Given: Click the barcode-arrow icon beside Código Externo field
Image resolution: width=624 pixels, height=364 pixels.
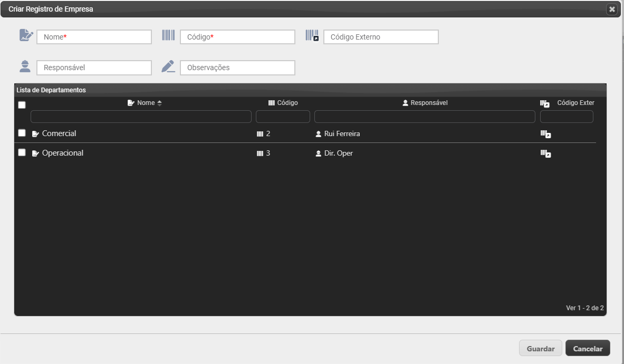Looking at the screenshot, I should (x=312, y=35).
